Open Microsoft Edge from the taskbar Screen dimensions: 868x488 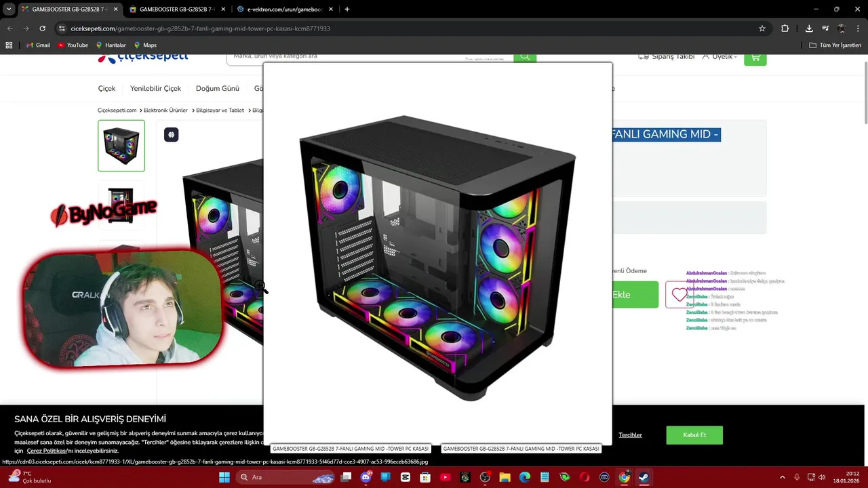point(525,477)
